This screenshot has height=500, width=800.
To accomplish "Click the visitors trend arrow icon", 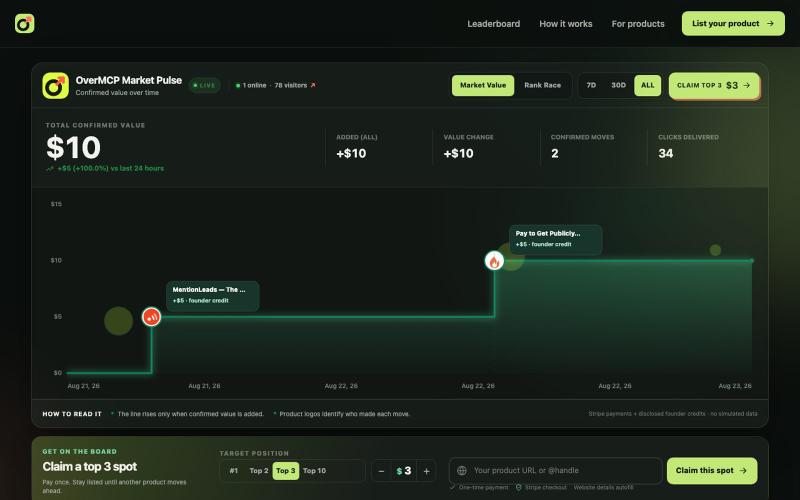I will (313, 85).
